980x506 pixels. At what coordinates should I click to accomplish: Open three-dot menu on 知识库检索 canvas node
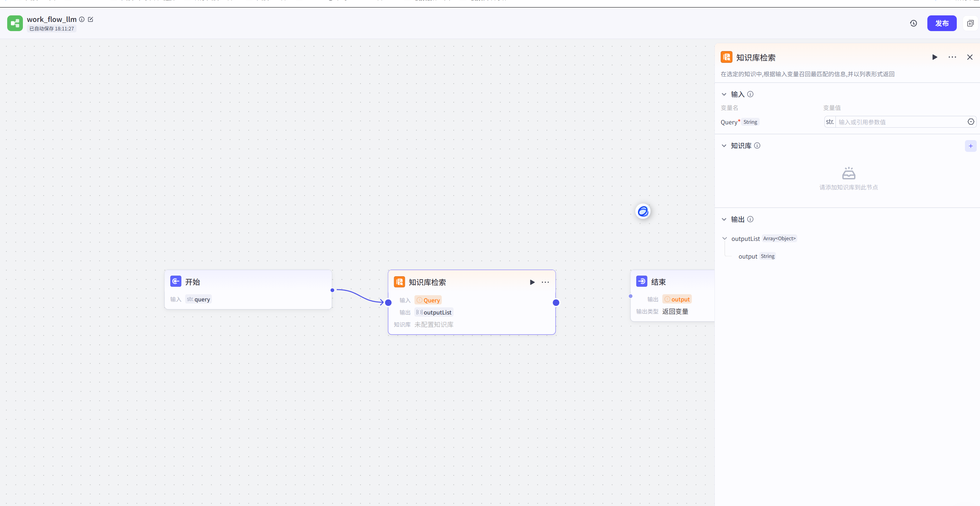coord(545,282)
